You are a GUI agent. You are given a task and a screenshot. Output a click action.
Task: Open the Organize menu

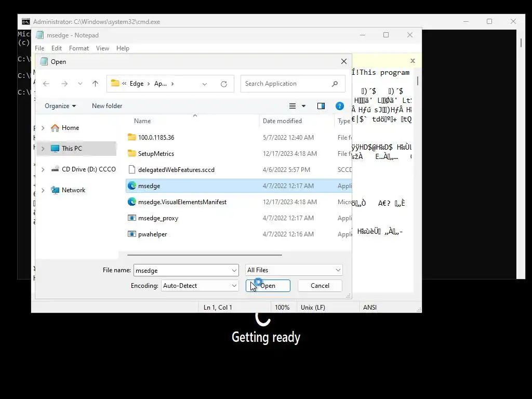point(60,106)
